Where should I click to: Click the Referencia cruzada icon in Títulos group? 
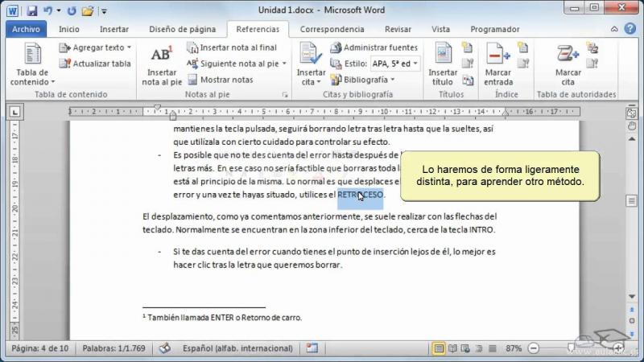pos(468,80)
